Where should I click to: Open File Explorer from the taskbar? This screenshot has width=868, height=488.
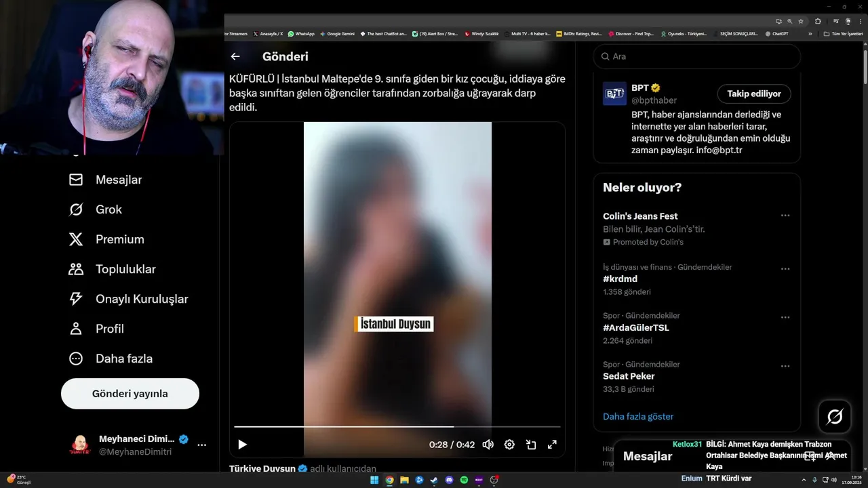[404, 480]
